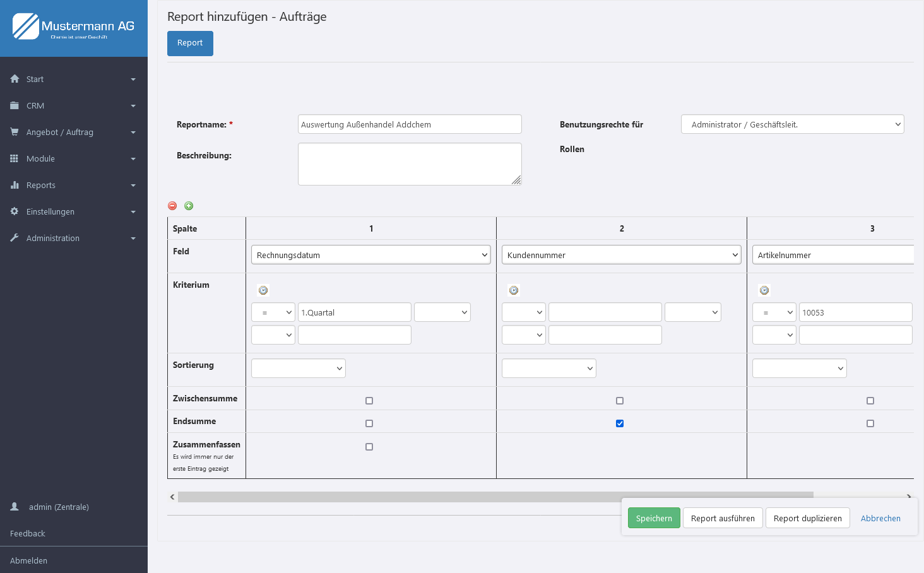Click into the Beschreibung text area
This screenshot has width=924, height=573.
click(410, 164)
